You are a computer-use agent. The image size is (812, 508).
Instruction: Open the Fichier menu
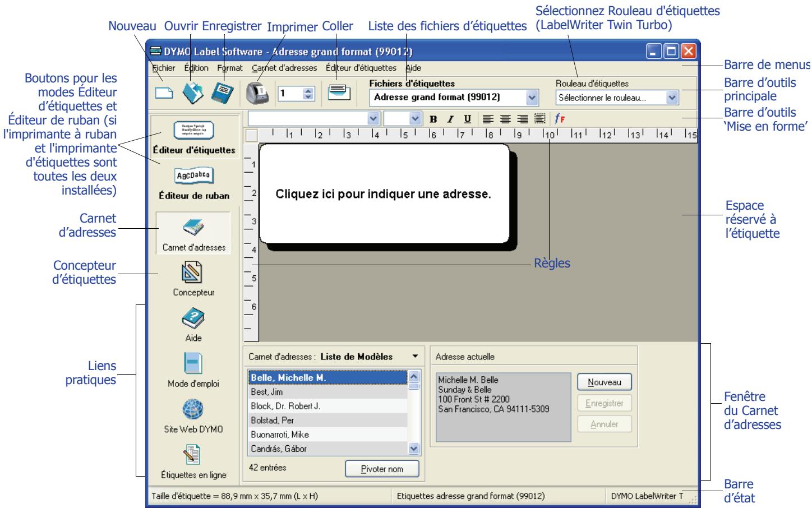[163, 68]
